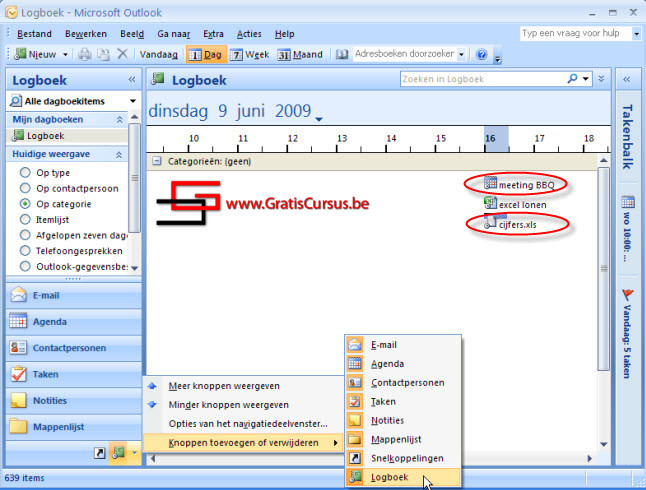Click the search magnifier icon
Image resolution: width=646 pixels, height=490 pixels.
pos(572,78)
